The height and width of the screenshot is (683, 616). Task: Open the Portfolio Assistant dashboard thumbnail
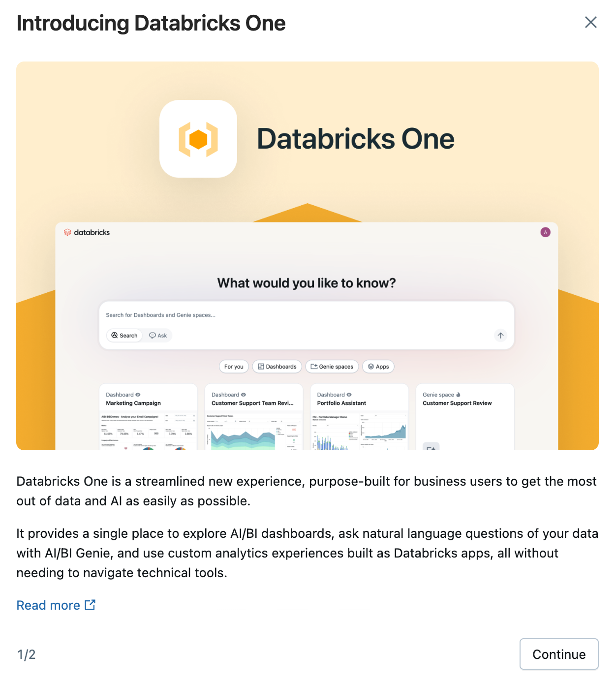[359, 428]
